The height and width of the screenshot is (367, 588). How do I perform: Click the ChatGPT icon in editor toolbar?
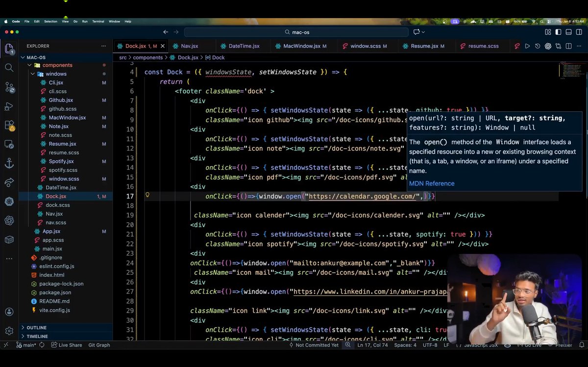(548, 46)
